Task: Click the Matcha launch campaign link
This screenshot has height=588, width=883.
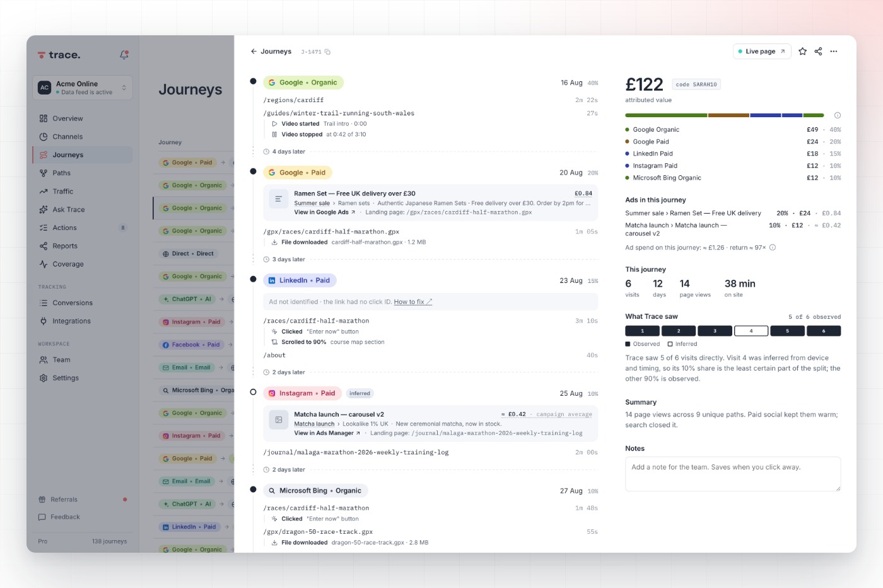Action: pos(314,424)
